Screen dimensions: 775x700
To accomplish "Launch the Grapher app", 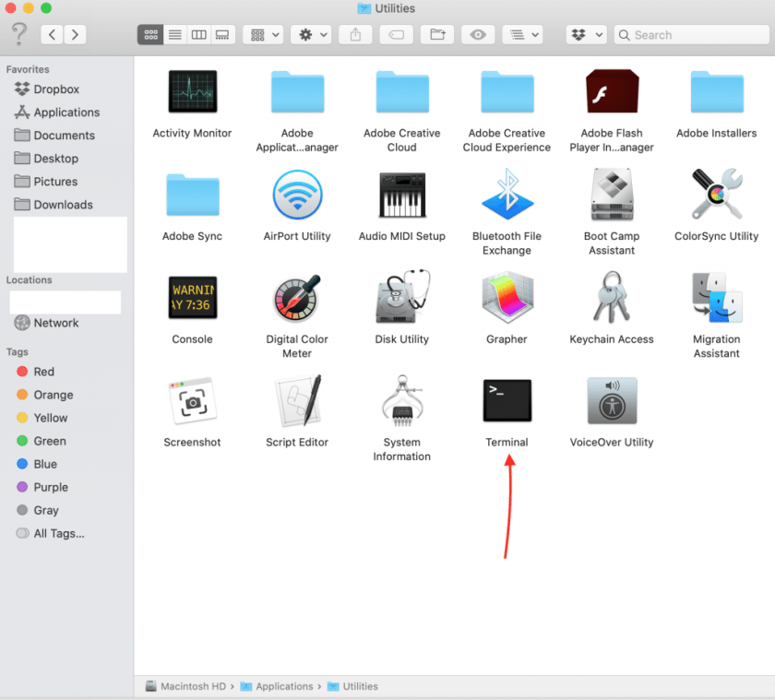I will (x=507, y=297).
